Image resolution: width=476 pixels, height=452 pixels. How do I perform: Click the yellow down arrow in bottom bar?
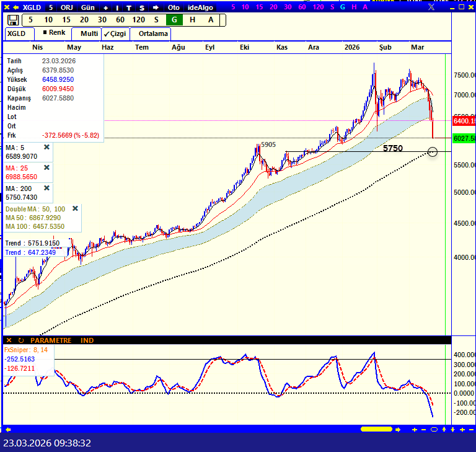point(452,429)
